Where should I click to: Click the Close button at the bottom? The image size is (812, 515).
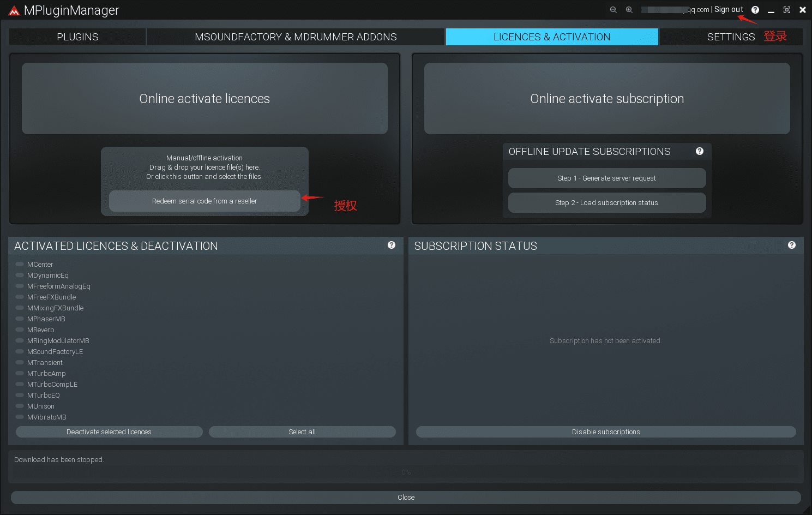pos(406,497)
